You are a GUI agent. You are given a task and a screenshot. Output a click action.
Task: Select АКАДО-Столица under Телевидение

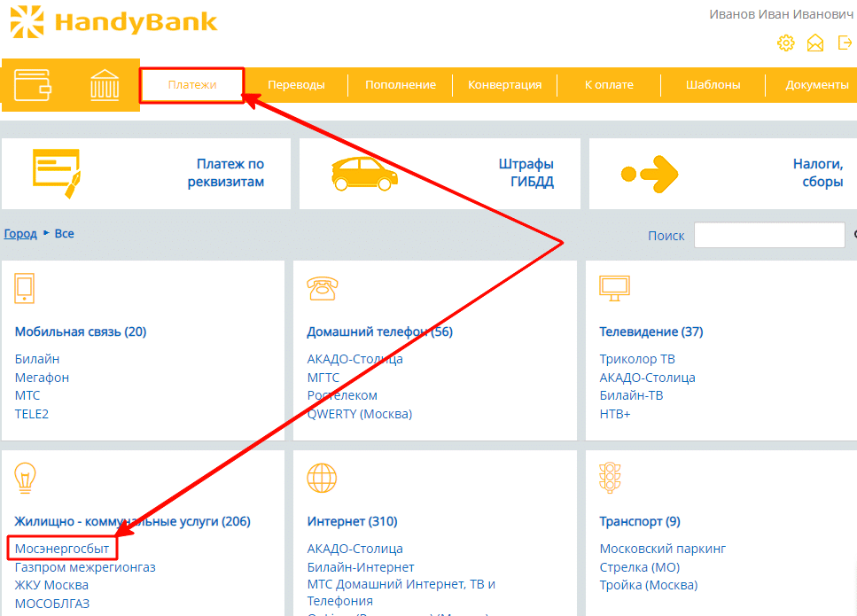pyautogui.click(x=647, y=378)
